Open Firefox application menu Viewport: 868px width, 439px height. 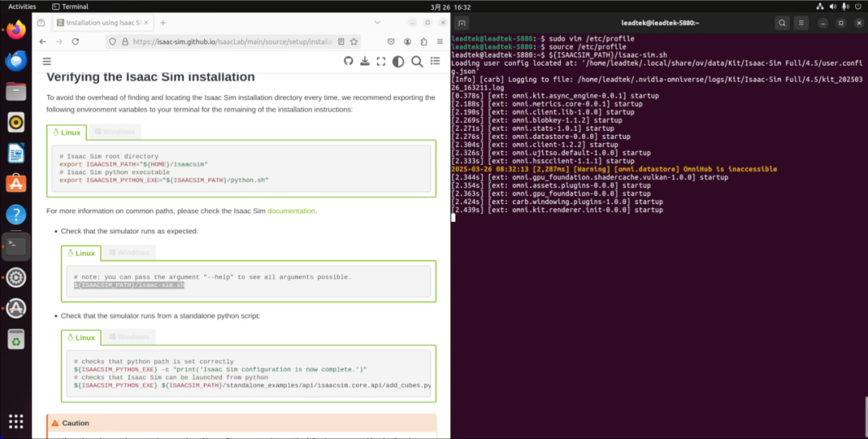point(440,42)
